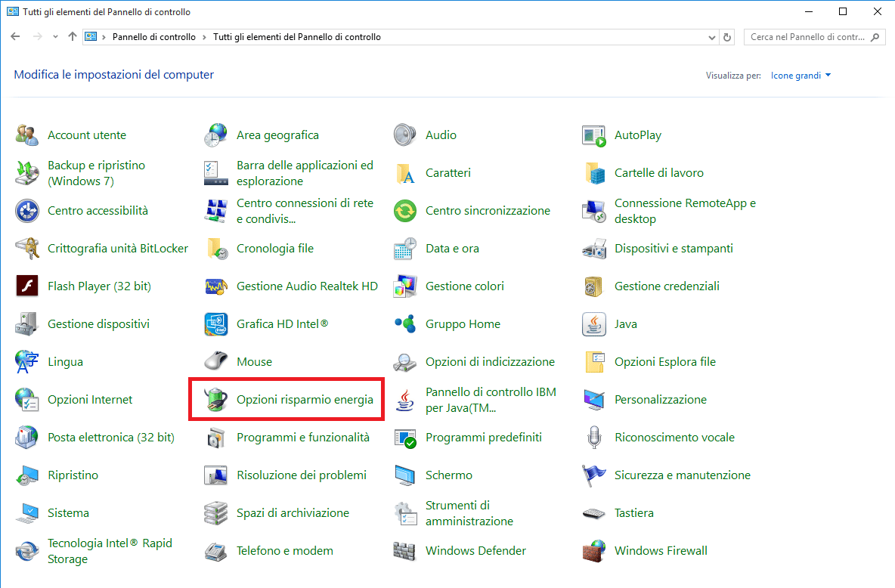Focus the Cerca nel Pannello search field
Viewport: 895px width, 588px height.
[x=815, y=37]
